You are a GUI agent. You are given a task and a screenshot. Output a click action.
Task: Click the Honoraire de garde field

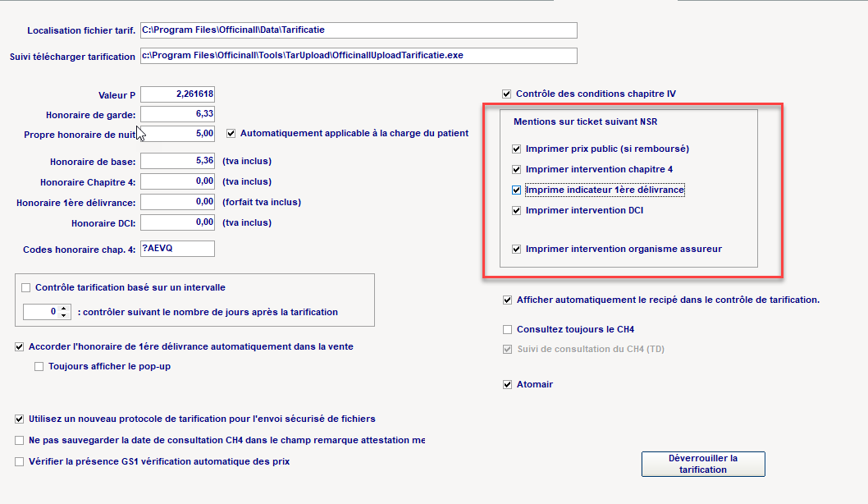(x=177, y=114)
